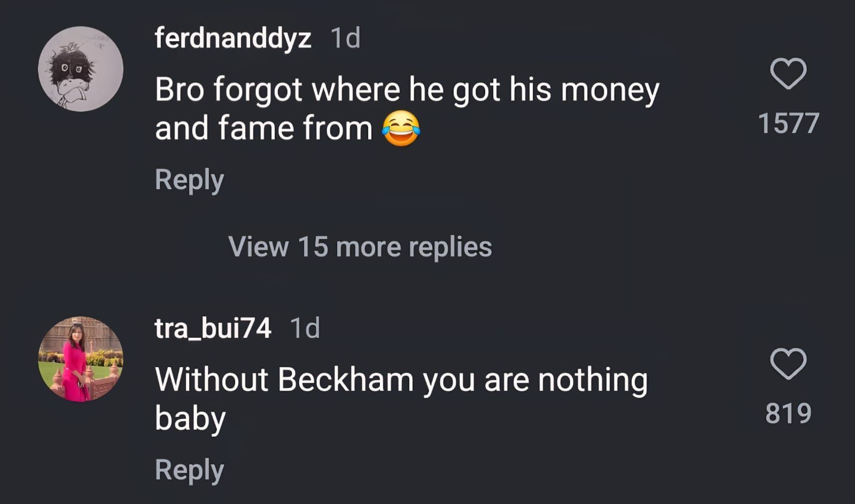
Task: Click the word "Beckham" in the second comment
Action: (x=346, y=380)
